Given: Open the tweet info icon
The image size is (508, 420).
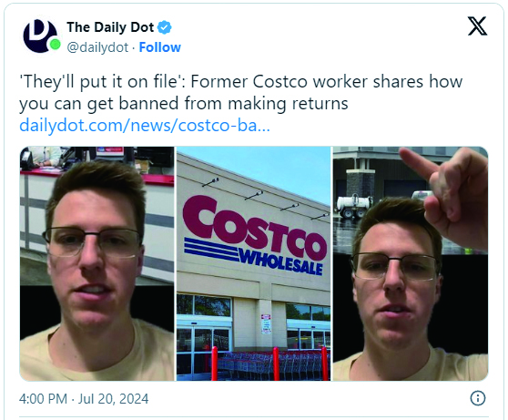Looking at the screenshot, I should point(478,398).
